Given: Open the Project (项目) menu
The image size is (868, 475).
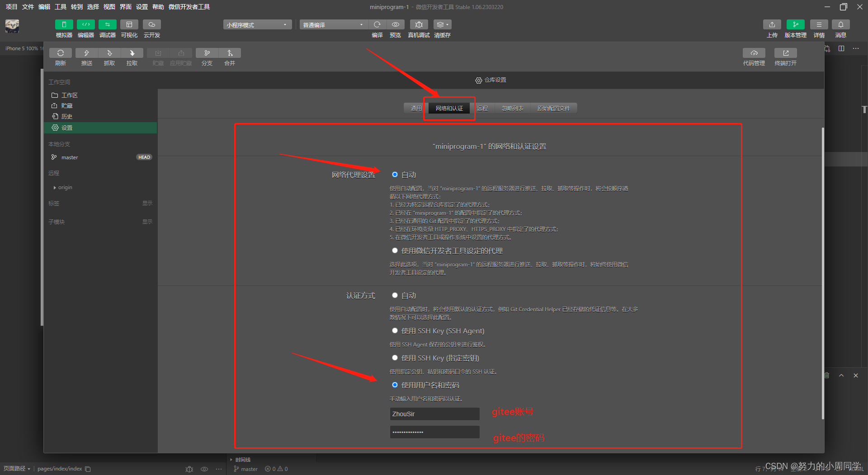Looking at the screenshot, I should click(x=11, y=7).
